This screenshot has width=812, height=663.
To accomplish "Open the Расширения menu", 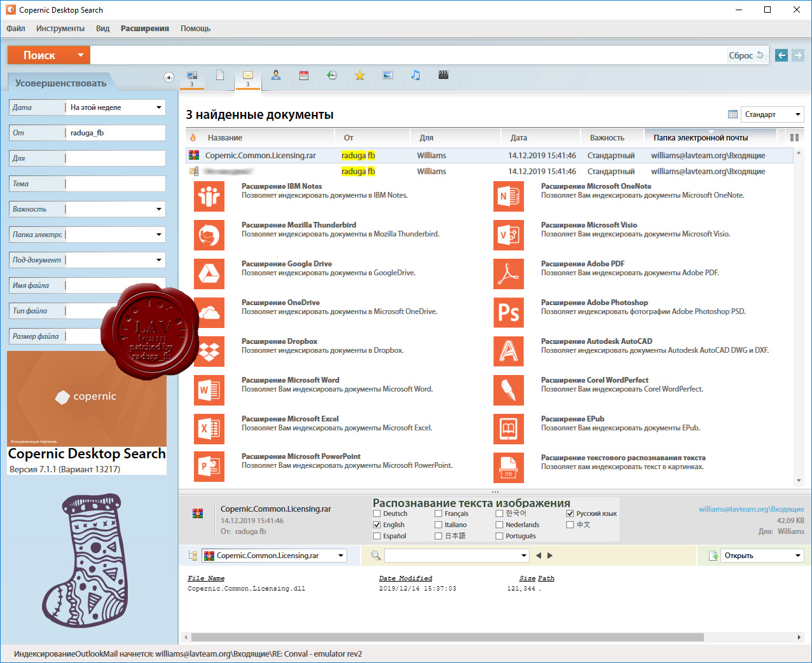I will [x=145, y=29].
